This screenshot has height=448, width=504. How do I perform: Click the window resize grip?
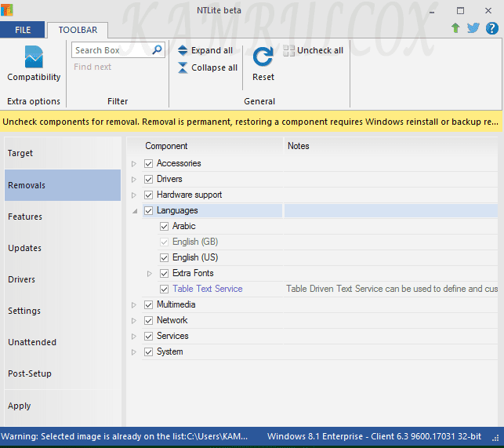[x=495, y=438]
